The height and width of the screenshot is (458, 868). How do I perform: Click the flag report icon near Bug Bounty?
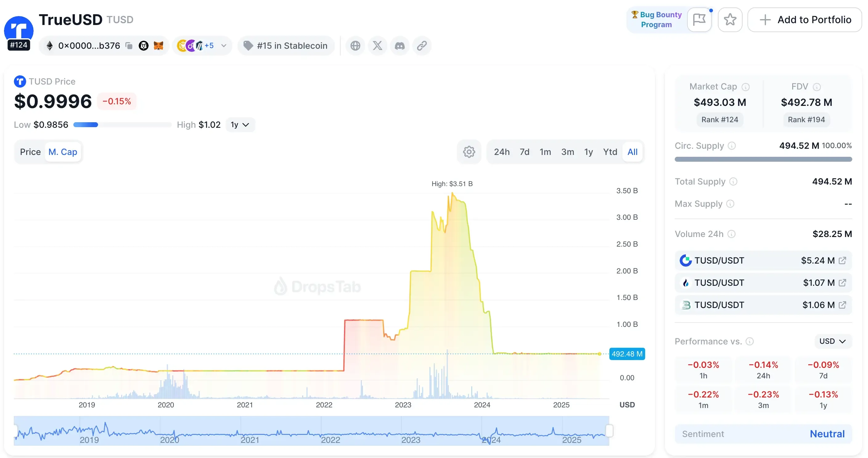(x=699, y=19)
